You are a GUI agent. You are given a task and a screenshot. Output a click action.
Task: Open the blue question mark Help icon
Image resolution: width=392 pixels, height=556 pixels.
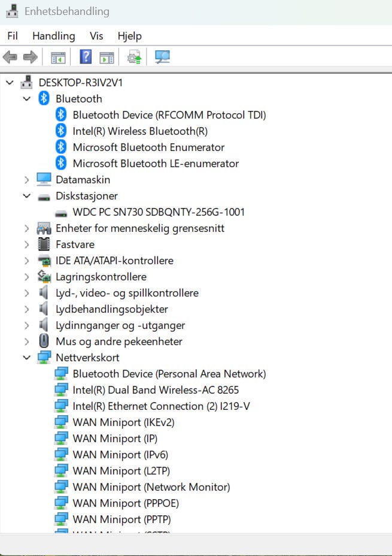coord(86,57)
